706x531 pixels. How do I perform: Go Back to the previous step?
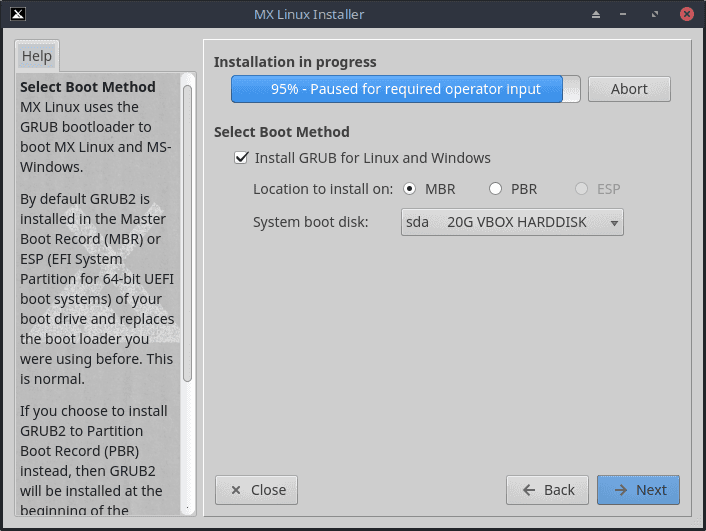[x=547, y=490]
